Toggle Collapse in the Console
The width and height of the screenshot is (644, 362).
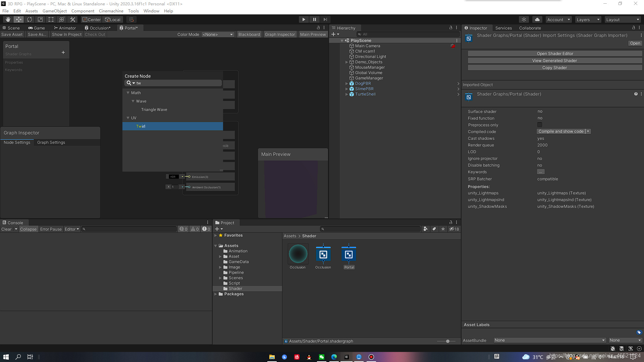coord(28,229)
